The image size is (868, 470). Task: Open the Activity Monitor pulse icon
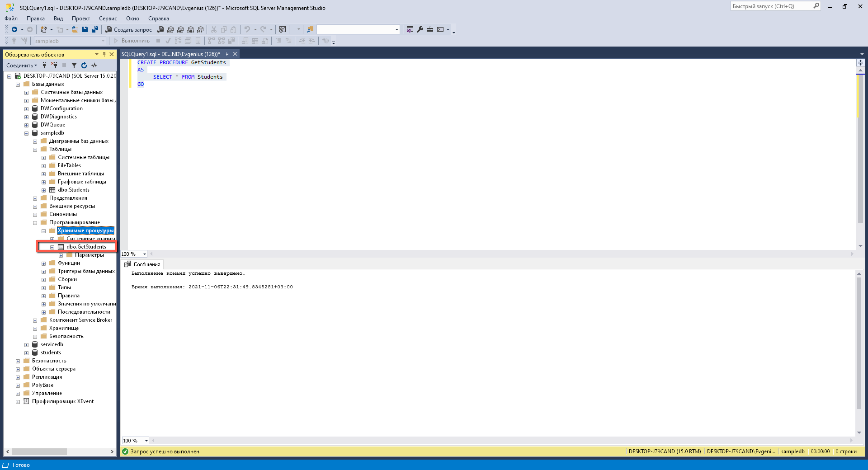(x=94, y=66)
